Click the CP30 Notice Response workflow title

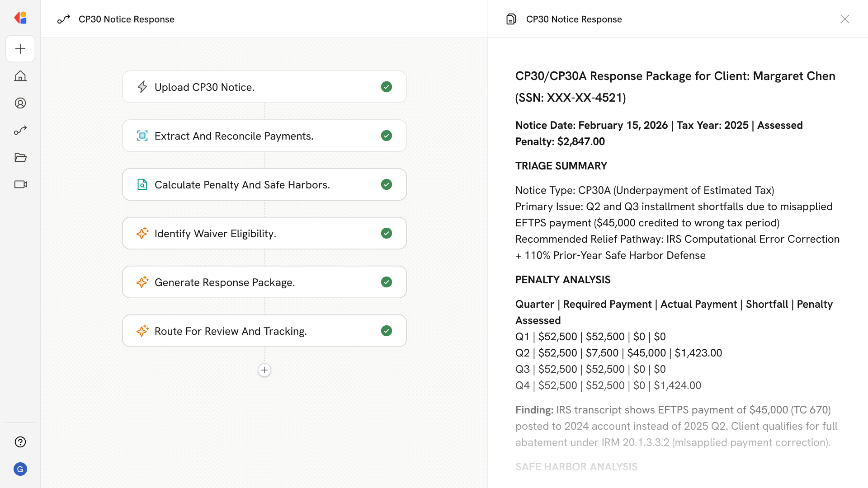click(x=126, y=19)
